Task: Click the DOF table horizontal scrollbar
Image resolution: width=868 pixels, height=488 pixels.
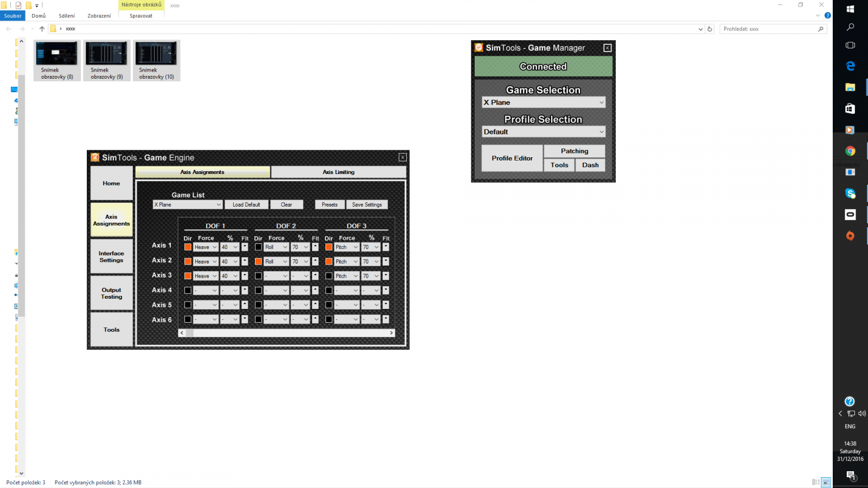Action: coord(286,333)
